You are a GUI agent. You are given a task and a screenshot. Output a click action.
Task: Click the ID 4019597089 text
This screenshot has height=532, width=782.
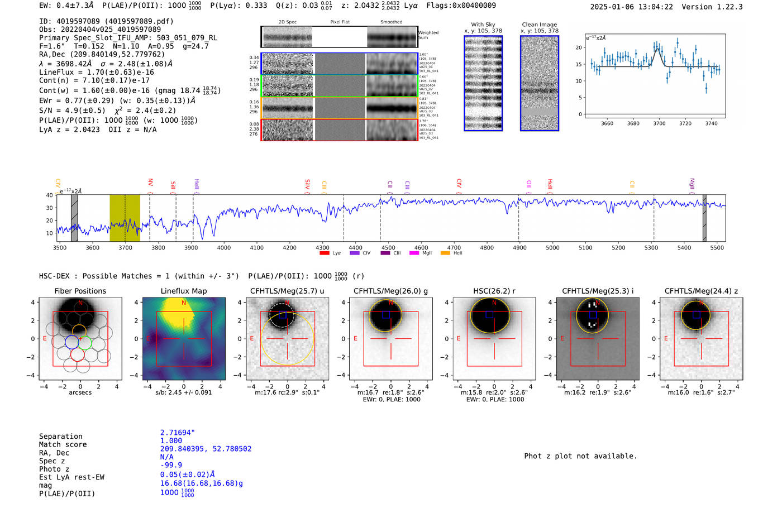pyautogui.click(x=106, y=21)
